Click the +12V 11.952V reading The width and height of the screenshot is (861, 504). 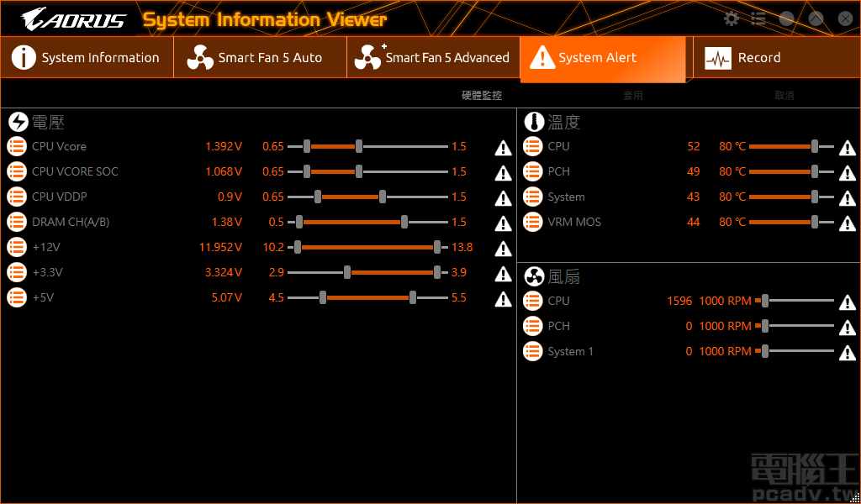[220, 247]
